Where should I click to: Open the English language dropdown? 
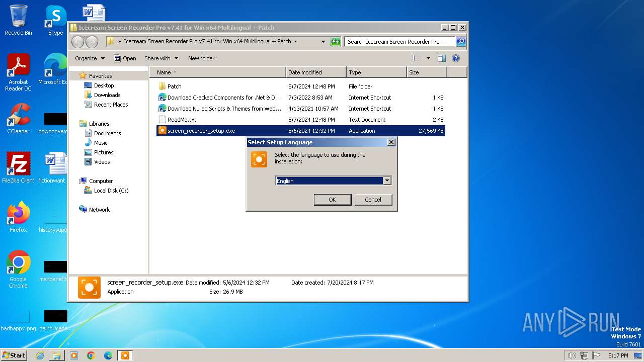point(387,180)
